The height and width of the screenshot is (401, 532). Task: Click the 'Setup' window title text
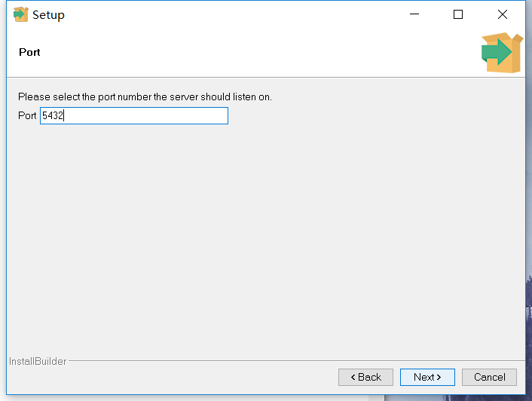pos(48,15)
